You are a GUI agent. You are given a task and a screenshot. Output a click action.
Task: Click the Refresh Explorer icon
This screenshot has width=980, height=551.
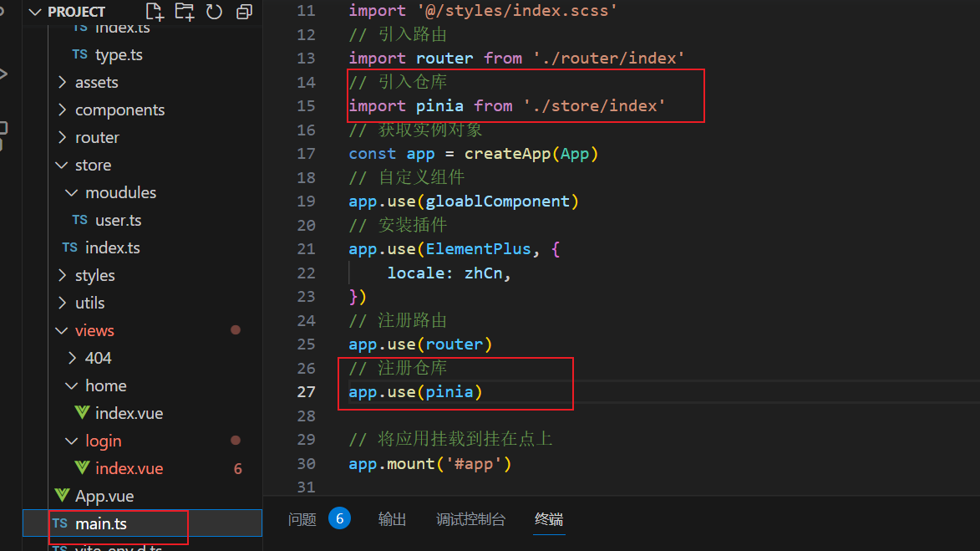215,12
